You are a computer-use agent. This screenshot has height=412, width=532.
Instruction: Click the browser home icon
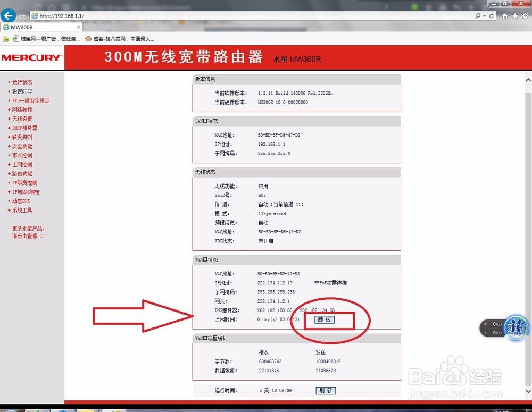pyautogui.click(x=504, y=15)
